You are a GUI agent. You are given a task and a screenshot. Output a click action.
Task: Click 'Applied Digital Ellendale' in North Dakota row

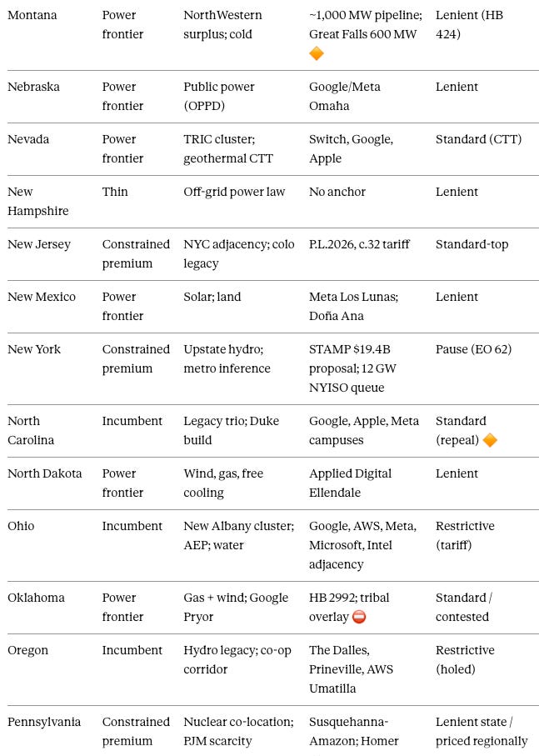tap(350, 483)
